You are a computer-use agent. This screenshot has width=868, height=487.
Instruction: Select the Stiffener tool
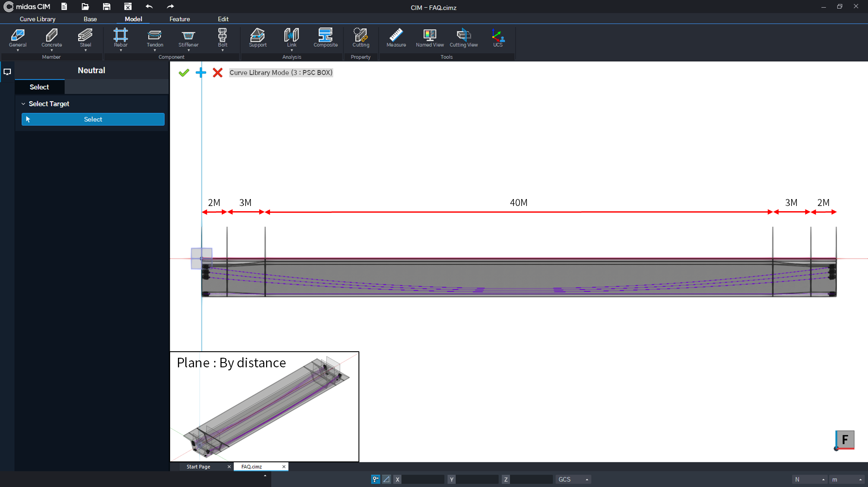point(188,38)
